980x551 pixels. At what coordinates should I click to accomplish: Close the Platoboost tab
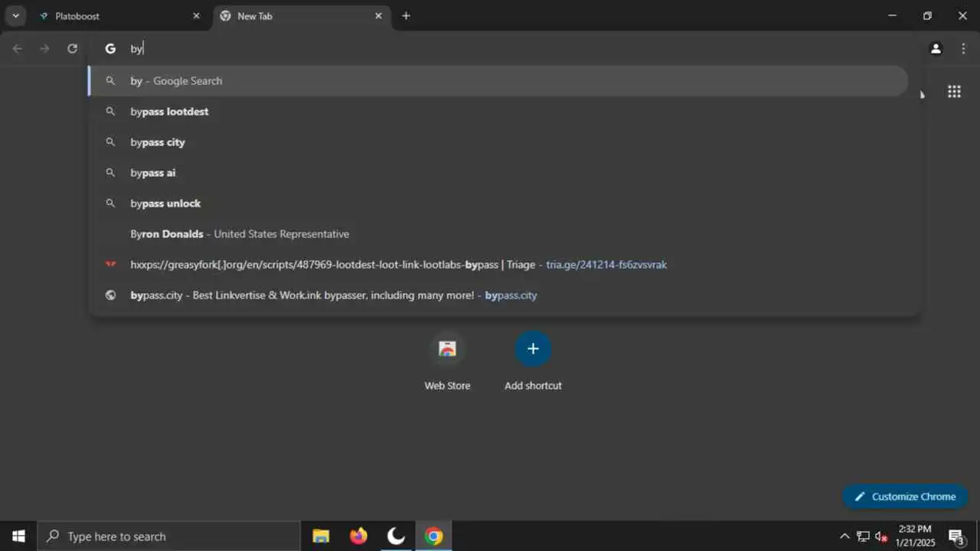coord(196,16)
